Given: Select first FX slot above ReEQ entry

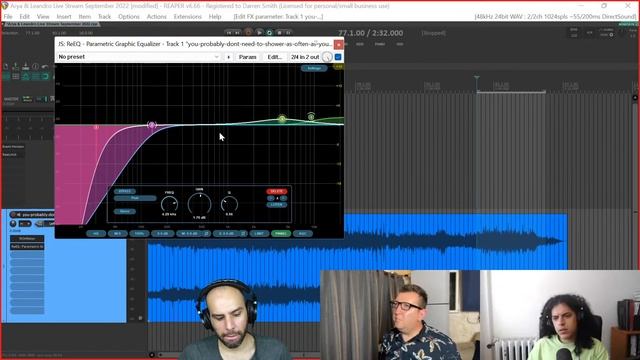Looking at the screenshot, I should coord(27,238).
